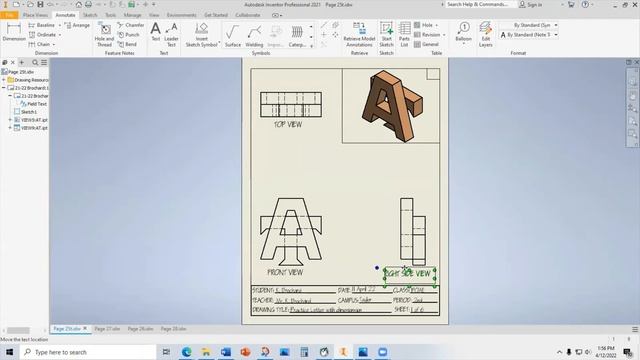640x360 pixels.
Task: Choose the Chain dimension tool
Action: (39, 44)
